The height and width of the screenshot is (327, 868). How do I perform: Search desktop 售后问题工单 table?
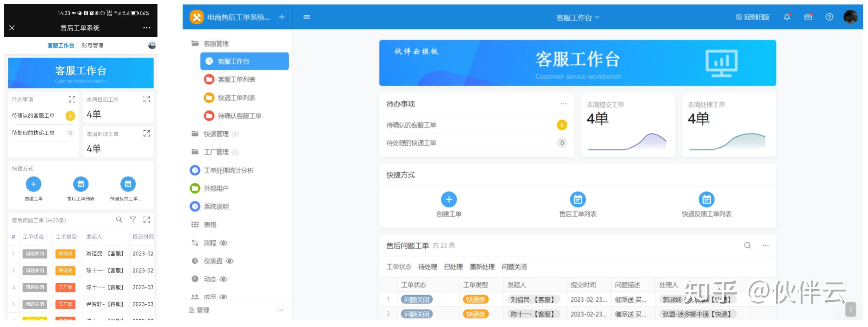coord(748,245)
